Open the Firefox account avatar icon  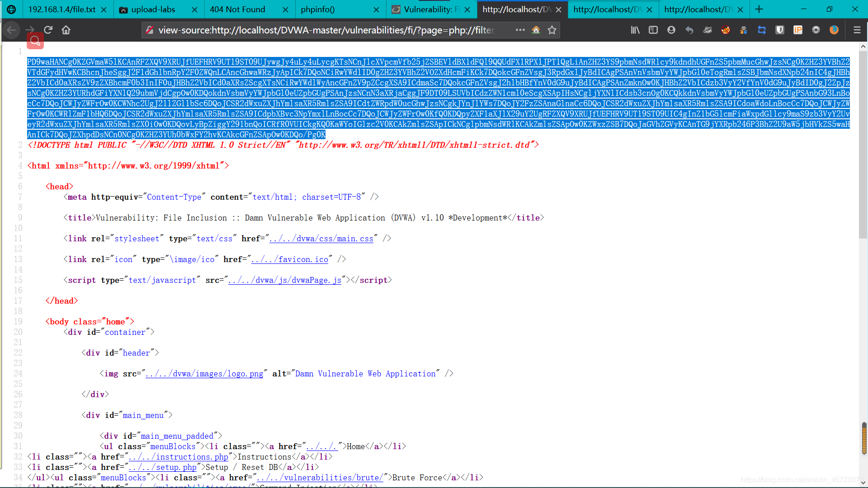click(x=671, y=30)
